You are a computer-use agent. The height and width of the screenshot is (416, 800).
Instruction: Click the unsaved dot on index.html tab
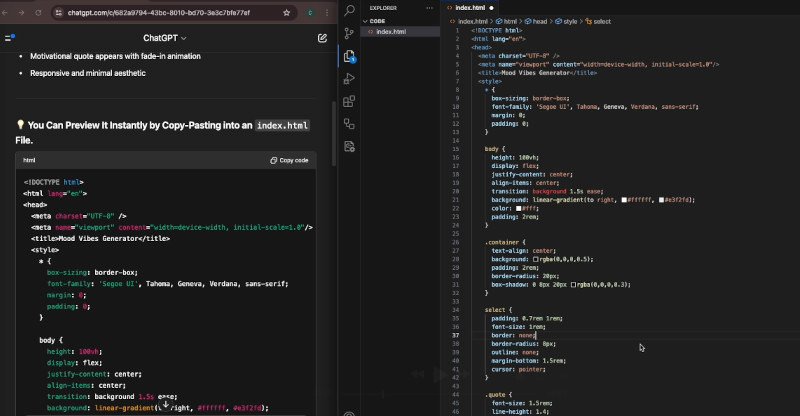[492, 8]
